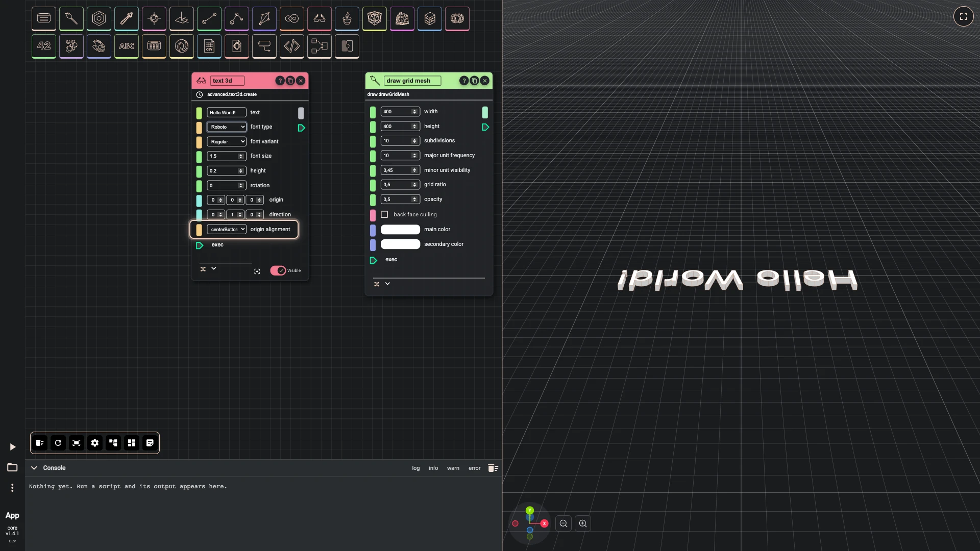Clear the console output with trash icon
980x551 pixels.
pyautogui.click(x=493, y=468)
